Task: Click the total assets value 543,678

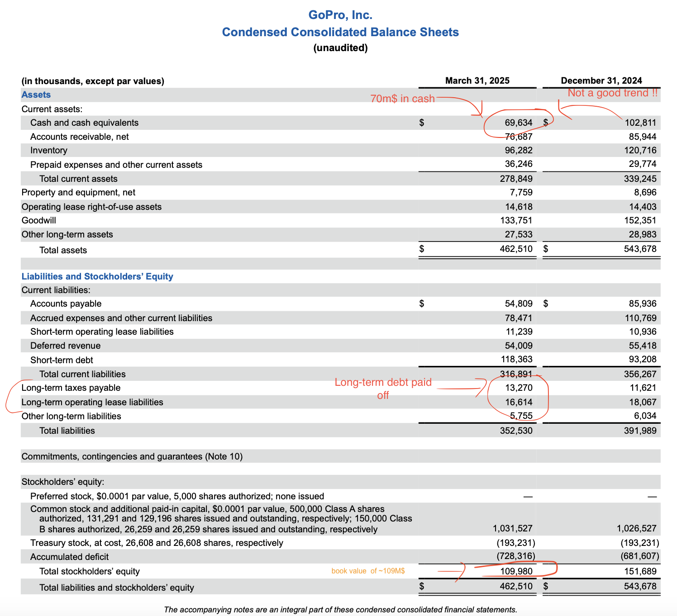Action: (640, 249)
